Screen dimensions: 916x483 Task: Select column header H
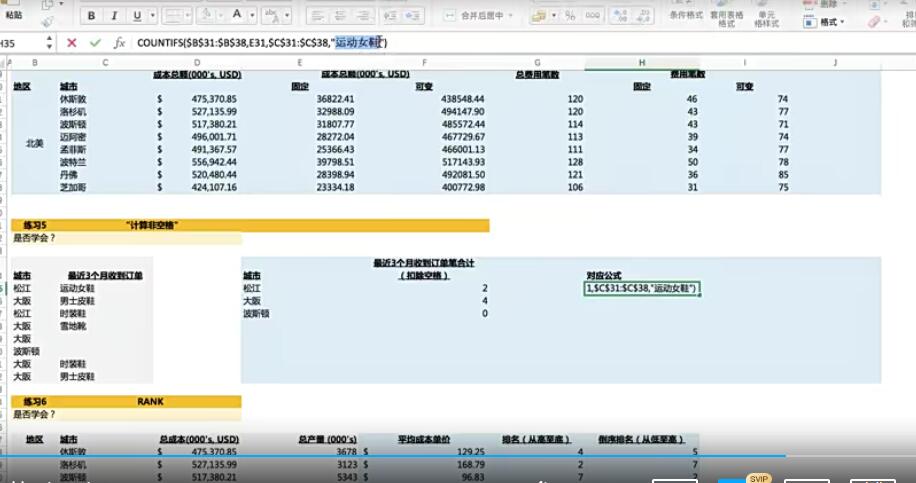tap(641, 63)
